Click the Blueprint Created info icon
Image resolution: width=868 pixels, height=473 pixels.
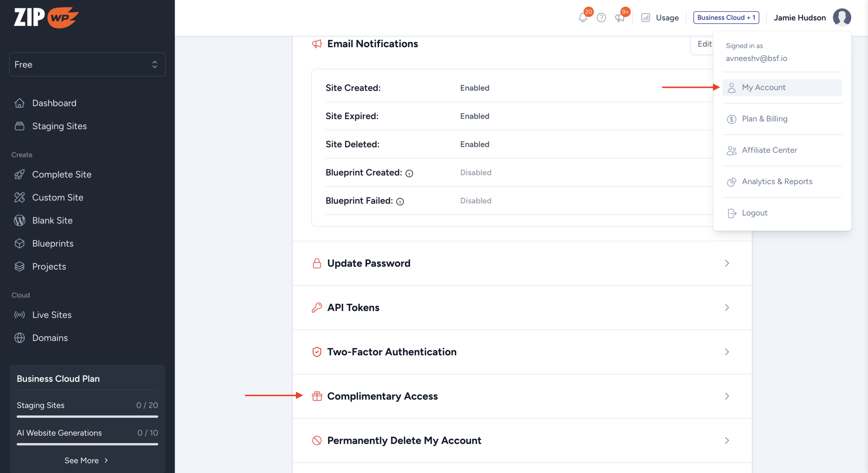point(409,173)
